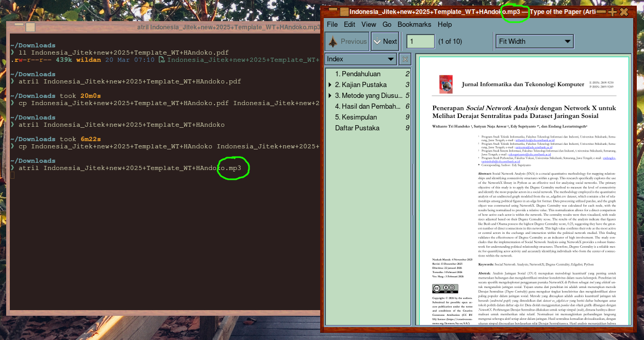This screenshot has width=644, height=340.
Task: Maximize the Atril window with plus icon
Action: [x=612, y=12]
